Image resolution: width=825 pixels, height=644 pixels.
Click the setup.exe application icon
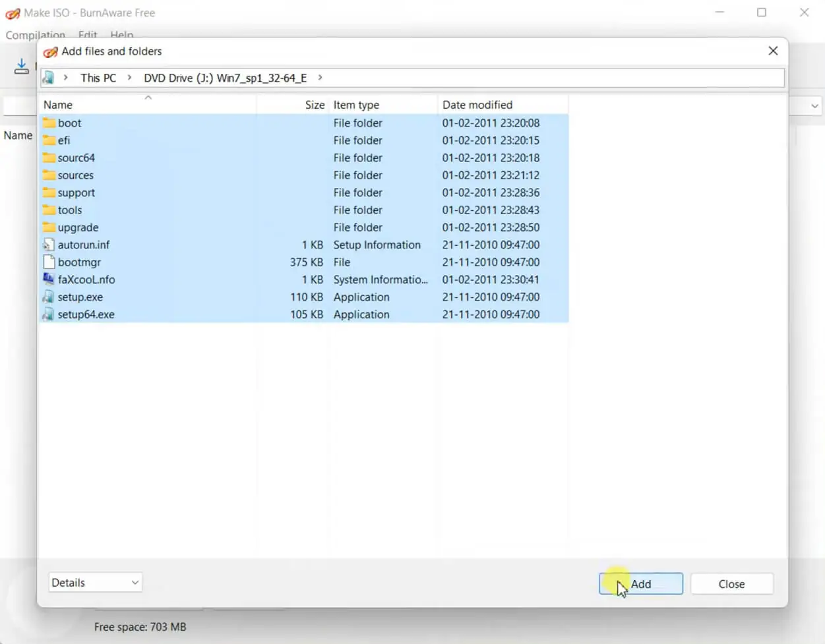point(48,297)
